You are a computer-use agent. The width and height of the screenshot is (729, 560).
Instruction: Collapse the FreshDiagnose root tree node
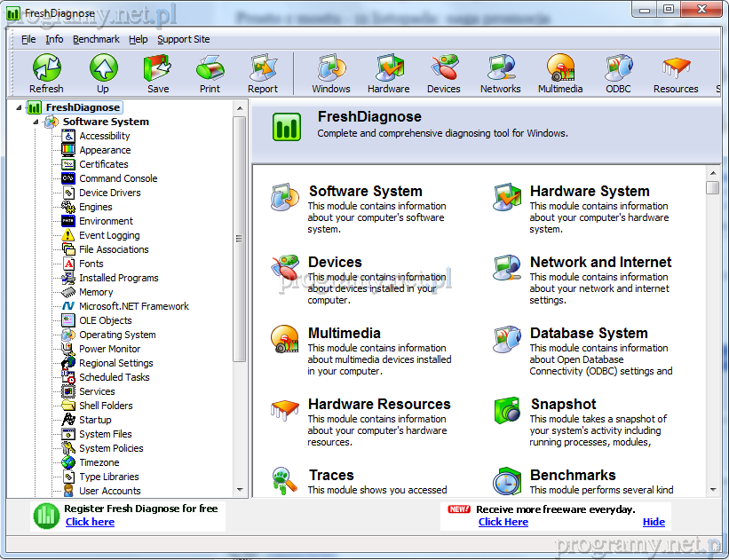click(x=21, y=107)
